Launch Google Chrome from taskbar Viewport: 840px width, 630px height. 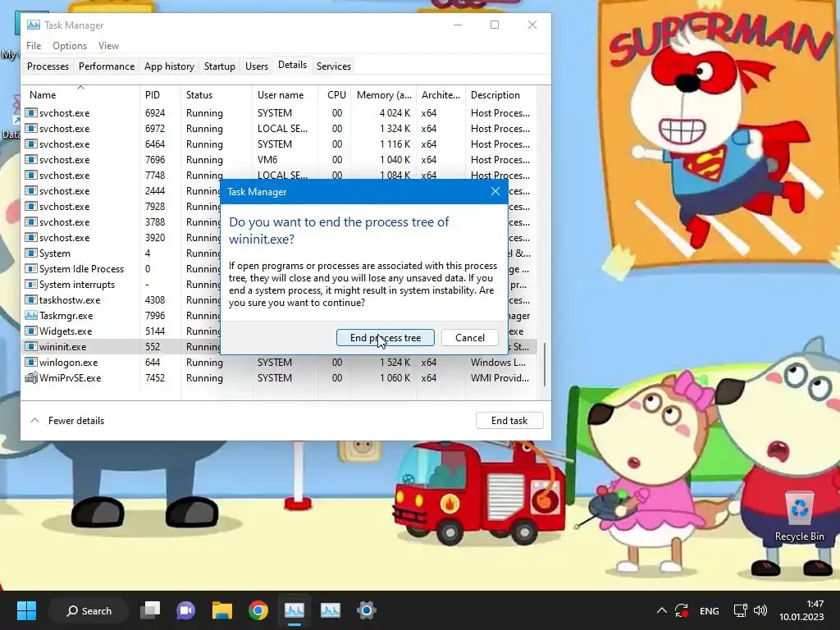[258, 610]
